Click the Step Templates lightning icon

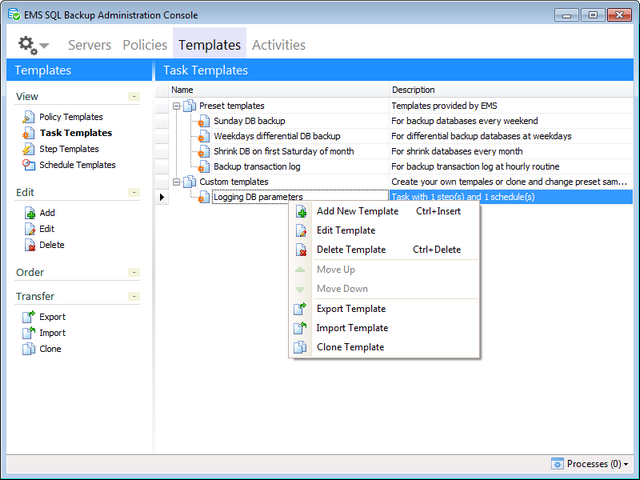click(x=28, y=149)
